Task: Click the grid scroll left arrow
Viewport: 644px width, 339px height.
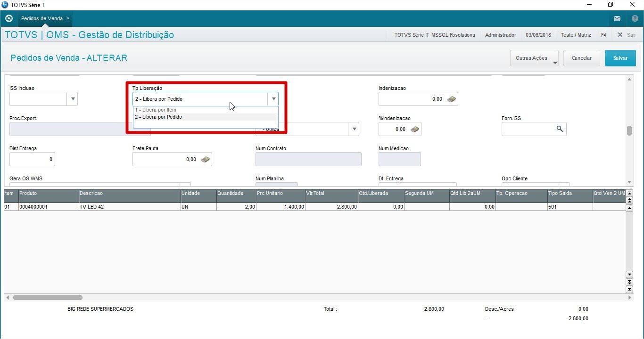Action: 7,298
